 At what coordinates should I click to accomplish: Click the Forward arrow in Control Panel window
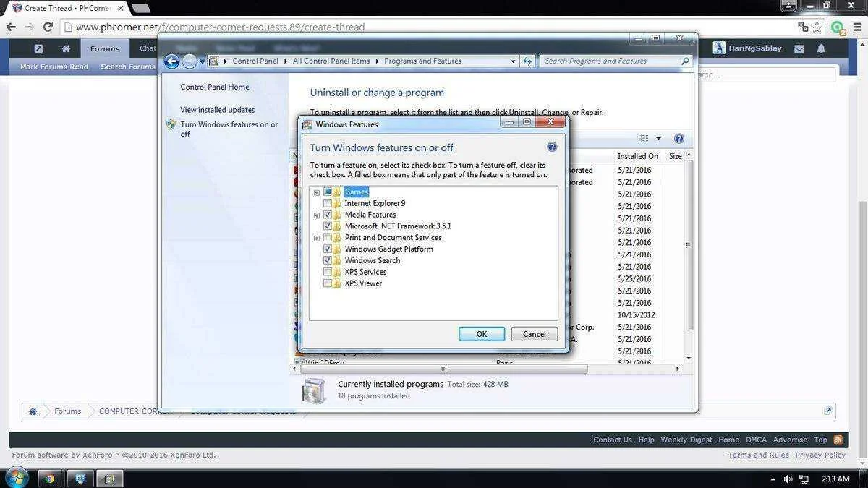[x=190, y=61]
